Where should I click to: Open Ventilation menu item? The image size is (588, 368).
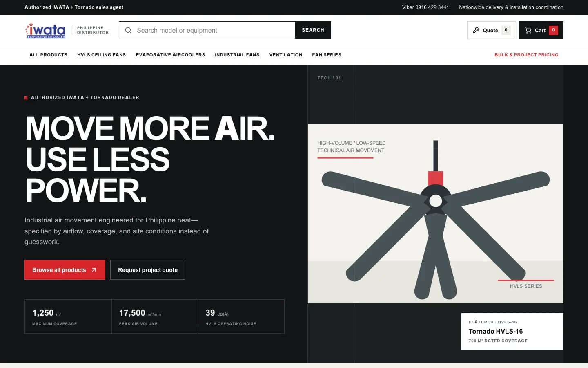(286, 55)
